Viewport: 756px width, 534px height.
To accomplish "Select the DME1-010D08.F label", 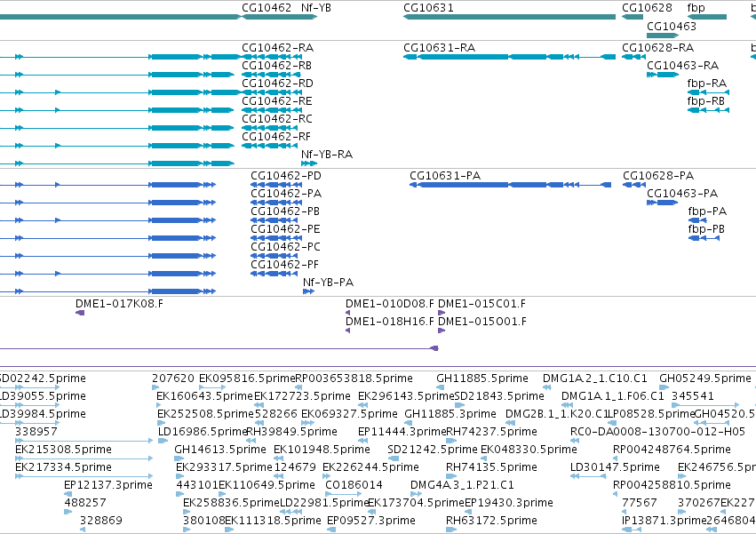I will (390, 304).
